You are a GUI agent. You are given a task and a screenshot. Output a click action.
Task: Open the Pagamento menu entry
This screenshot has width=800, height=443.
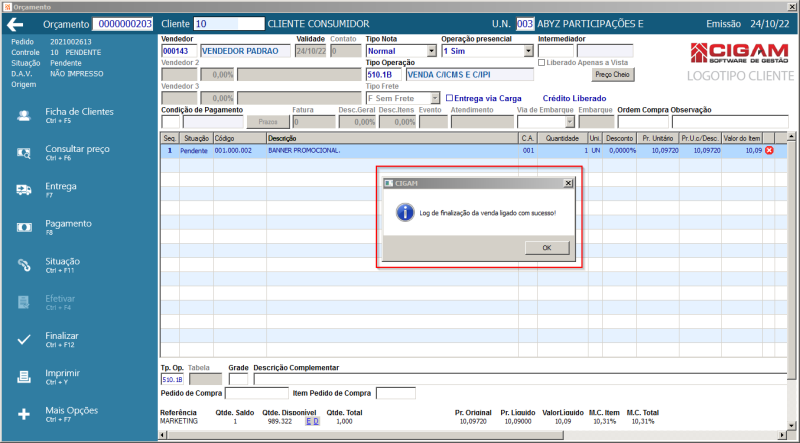[68, 227]
